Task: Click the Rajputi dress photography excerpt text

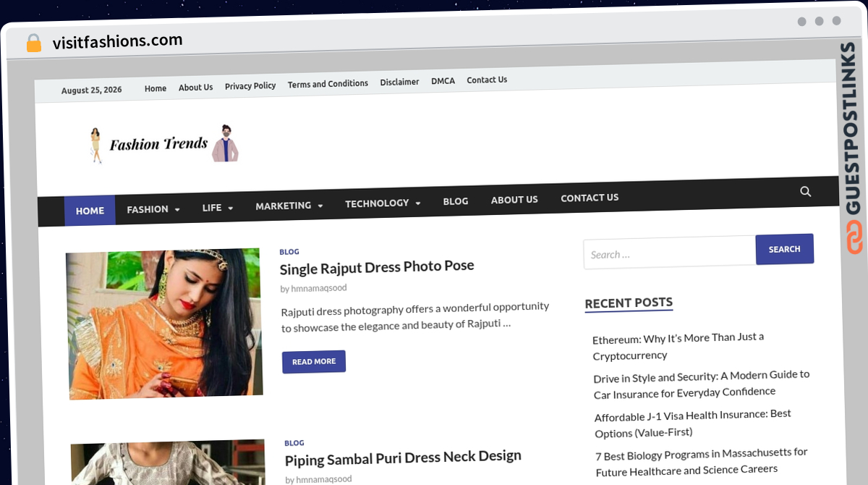Action: (415, 316)
